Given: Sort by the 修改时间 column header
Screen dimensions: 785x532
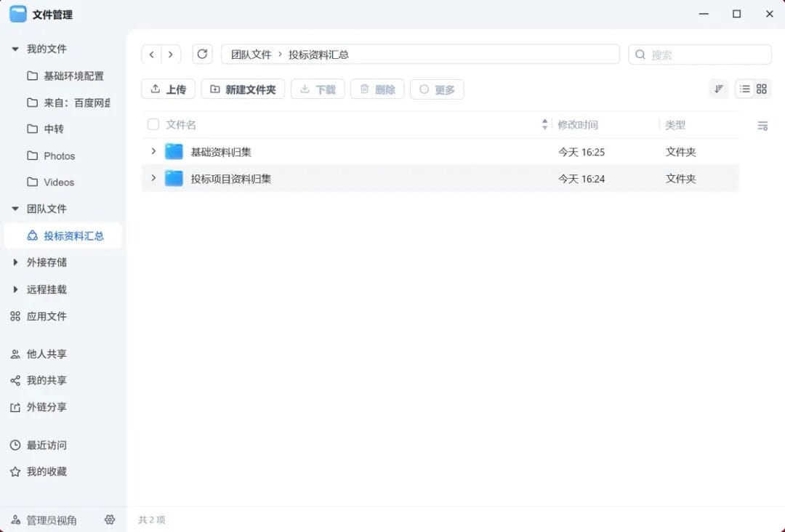Looking at the screenshot, I should pos(578,125).
